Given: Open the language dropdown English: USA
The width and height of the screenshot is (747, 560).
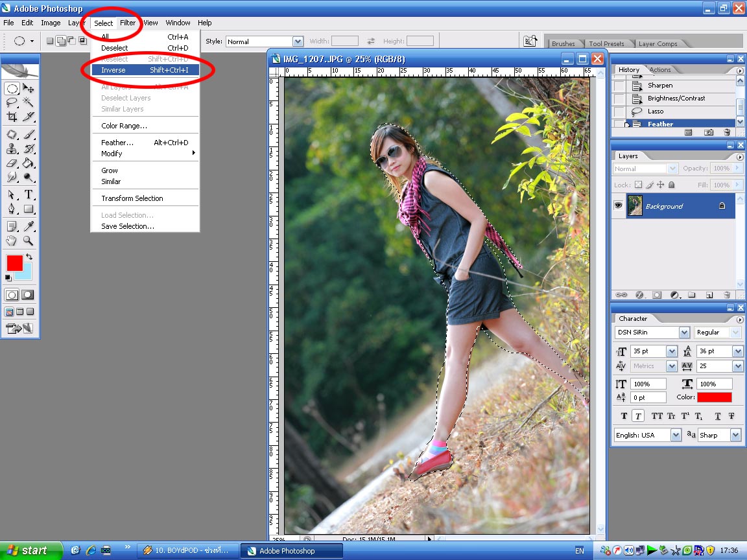Looking at the screenshot, I should click(676, 435).
